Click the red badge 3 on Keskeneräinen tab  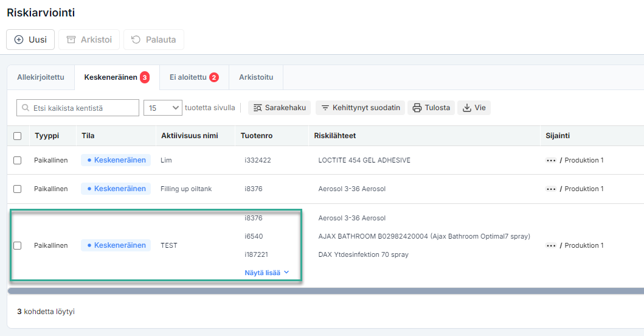click(x=145, y=77)
